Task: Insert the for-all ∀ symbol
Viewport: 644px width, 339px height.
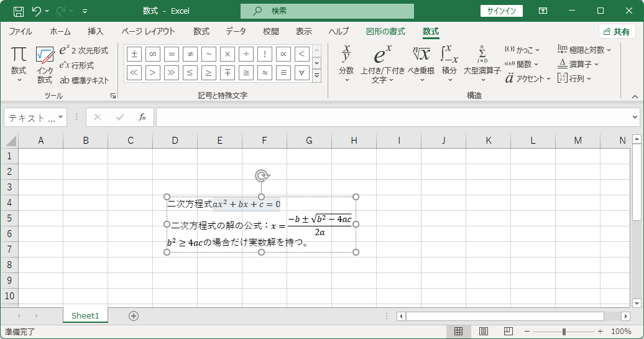Action: coord(302,73)
